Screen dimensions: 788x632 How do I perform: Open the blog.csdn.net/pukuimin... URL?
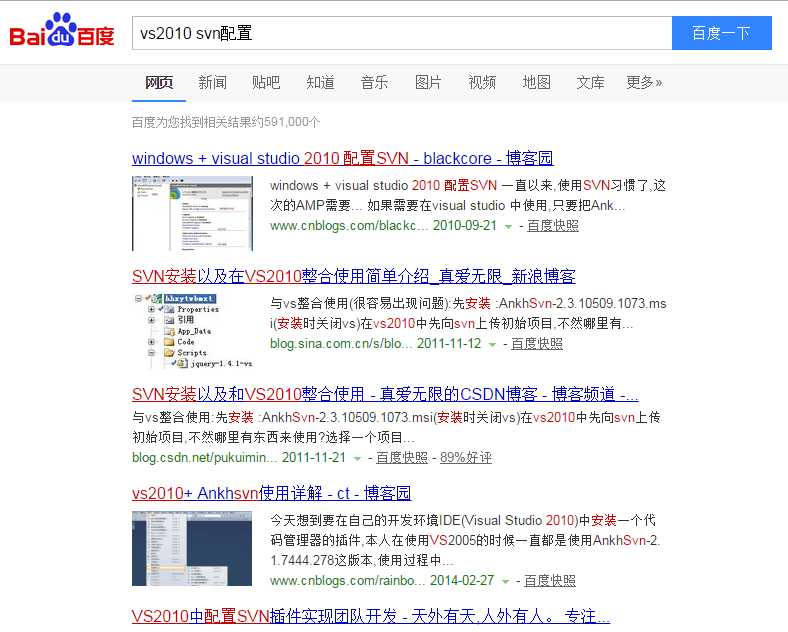205,458
